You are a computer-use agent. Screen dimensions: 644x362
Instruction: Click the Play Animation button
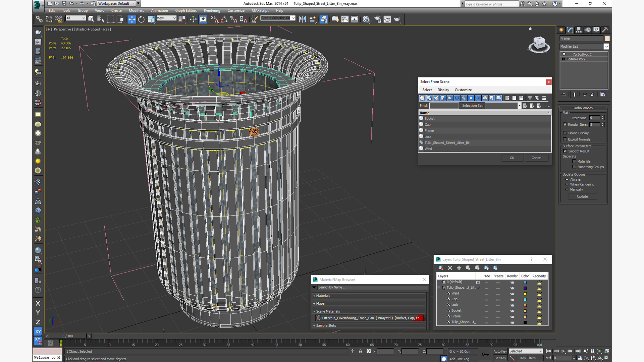point(563,351)
